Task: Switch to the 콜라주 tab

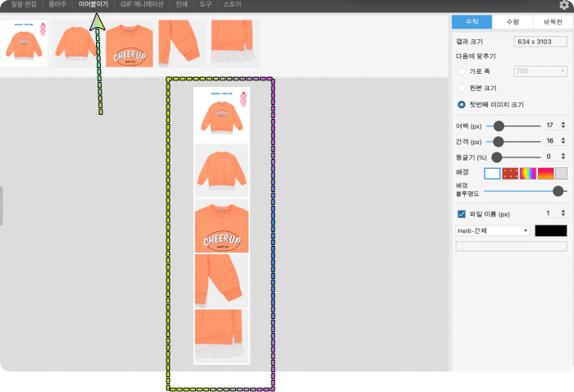Action: [x=57, y=4]
